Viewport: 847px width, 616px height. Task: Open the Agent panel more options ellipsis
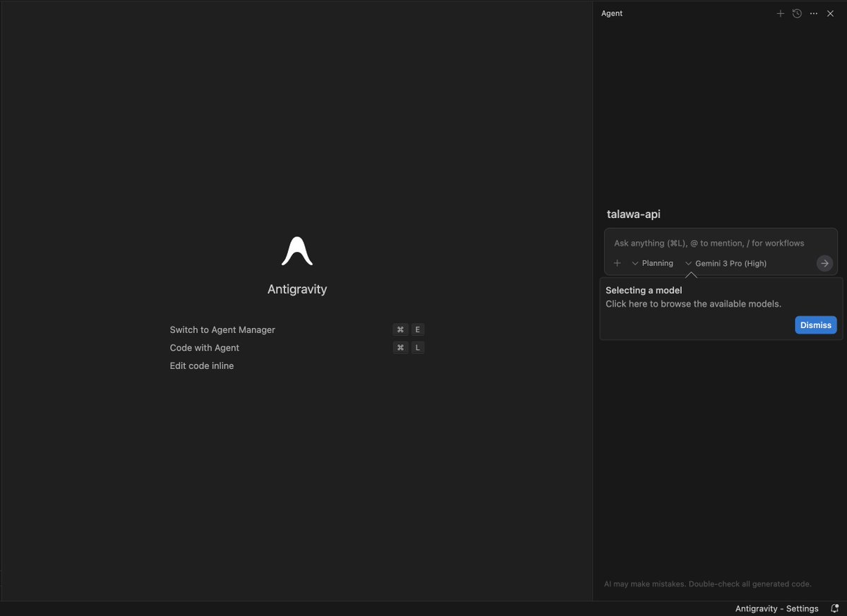coord(814,13)
